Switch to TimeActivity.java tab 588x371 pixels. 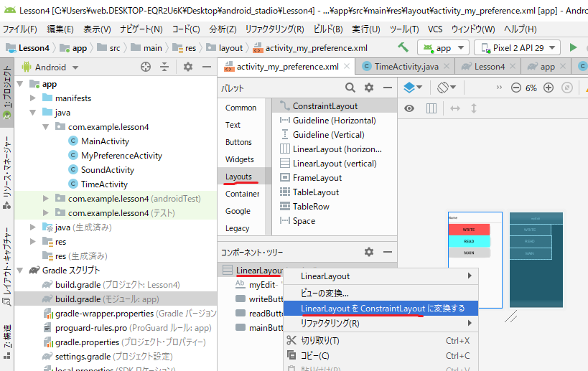tap(406, 67)
